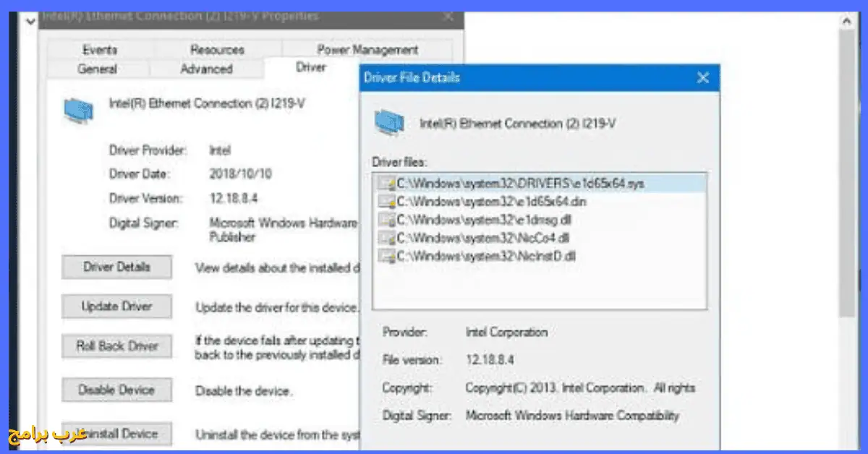Click file icon beside e1d65x64.sys

(386, 184)
